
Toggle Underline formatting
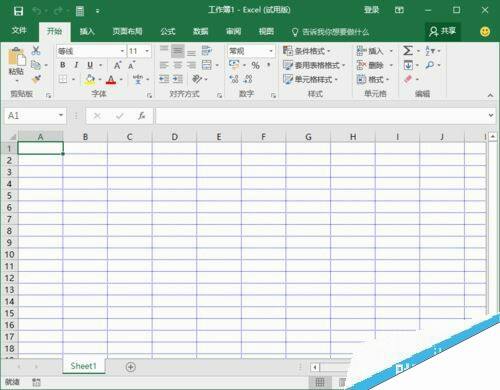90,65
